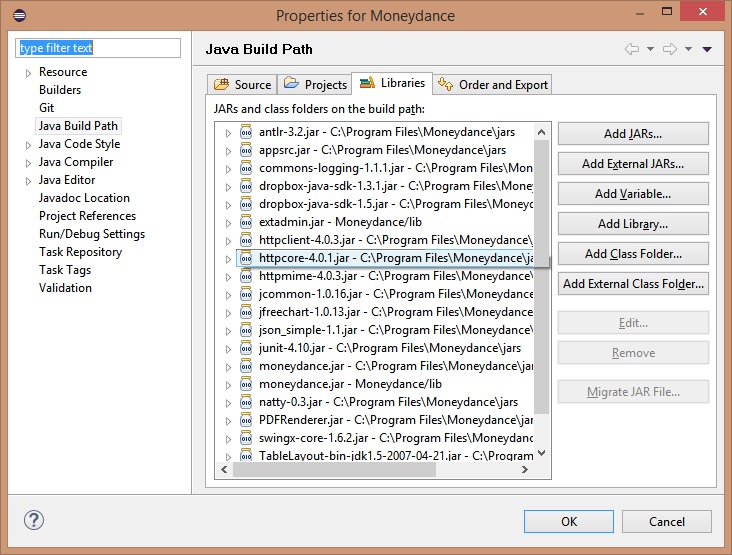Click the jar icon for httpmime-4.0.3.jar
The width and height of the screenshot is (732, 555).
pyautogui.click(x=246, y=276)
